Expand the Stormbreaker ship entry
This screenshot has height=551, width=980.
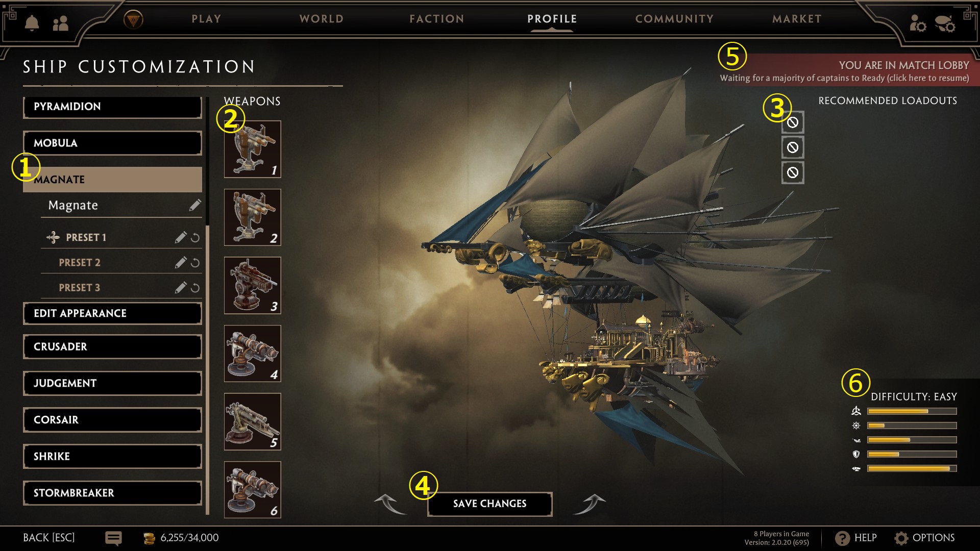[112, 493]
